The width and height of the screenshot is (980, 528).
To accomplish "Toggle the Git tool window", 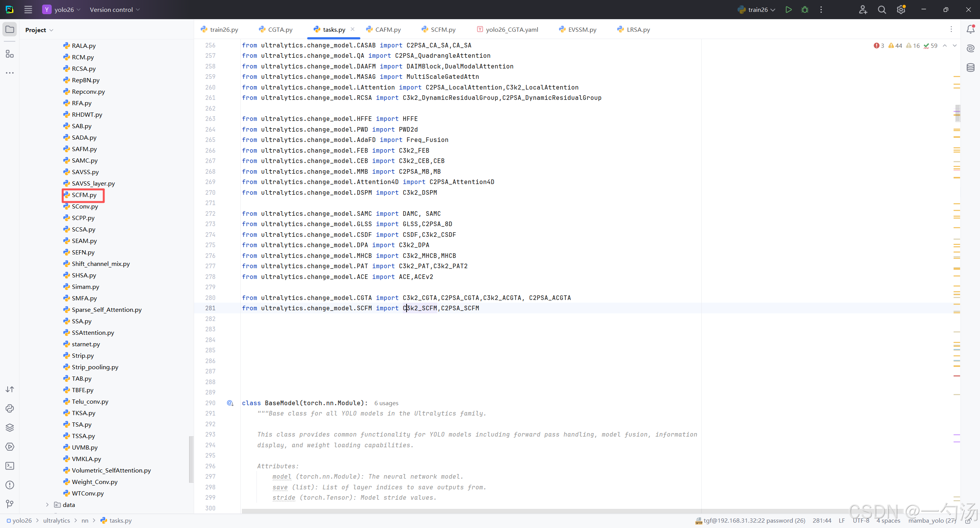I will [10, 504].
